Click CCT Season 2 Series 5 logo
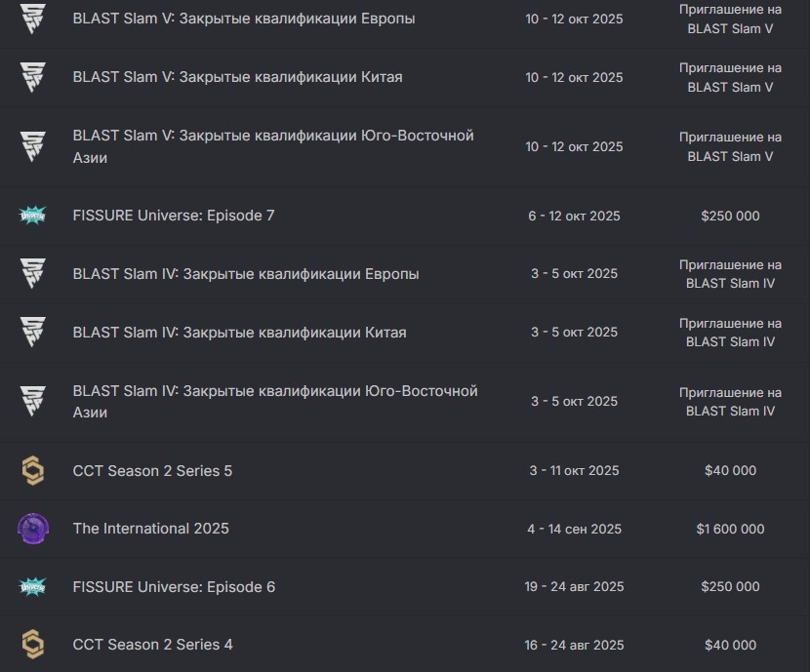The image size is (810, 672). (33, 470)
